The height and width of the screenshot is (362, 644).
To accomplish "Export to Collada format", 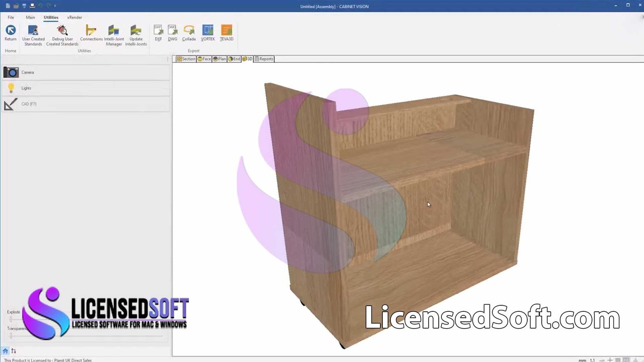I will (189, 33).
